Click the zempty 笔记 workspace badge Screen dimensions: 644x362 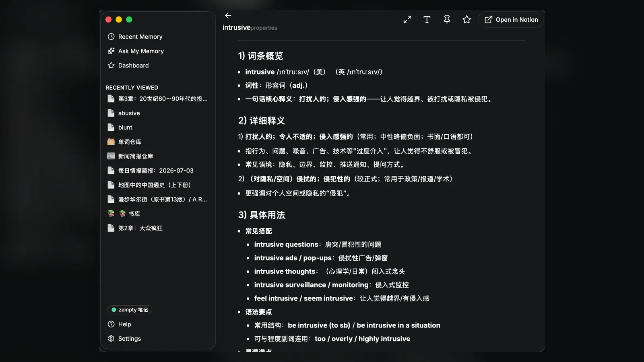[x=130, y=310]
